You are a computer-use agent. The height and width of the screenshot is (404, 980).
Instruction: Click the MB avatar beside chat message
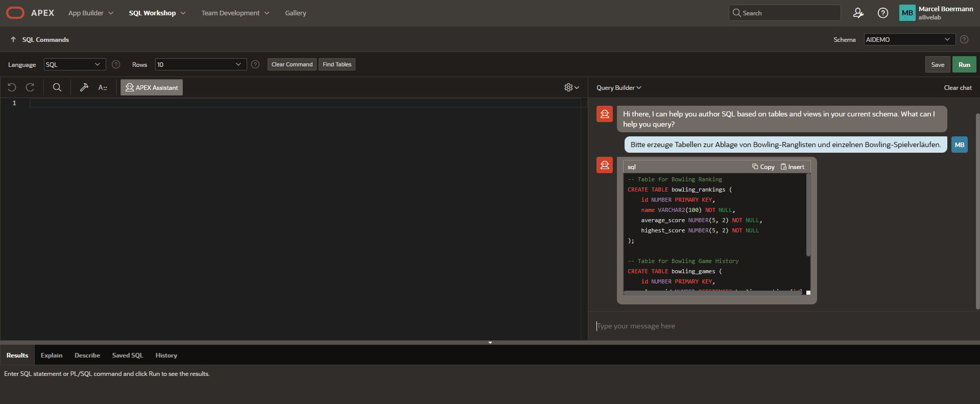960,145
